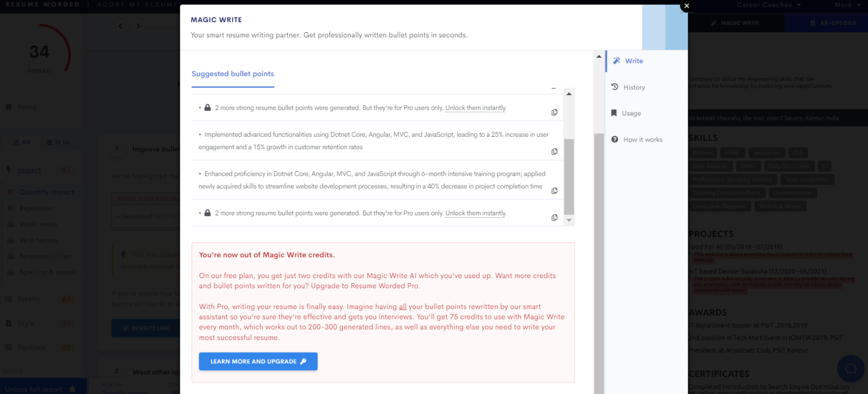868x394 pixels.
Task: Open the Impact category
Action: (x=29, y=170)
